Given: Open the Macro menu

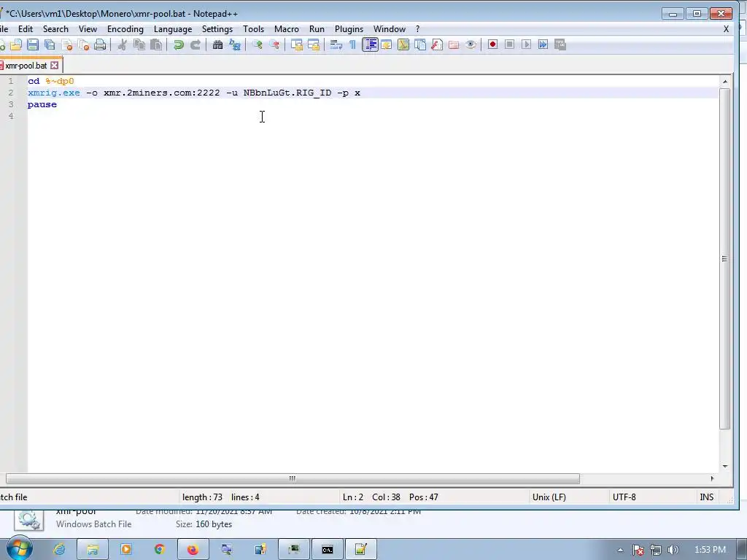Looking at the screenshot, I should tap(286, 29).
